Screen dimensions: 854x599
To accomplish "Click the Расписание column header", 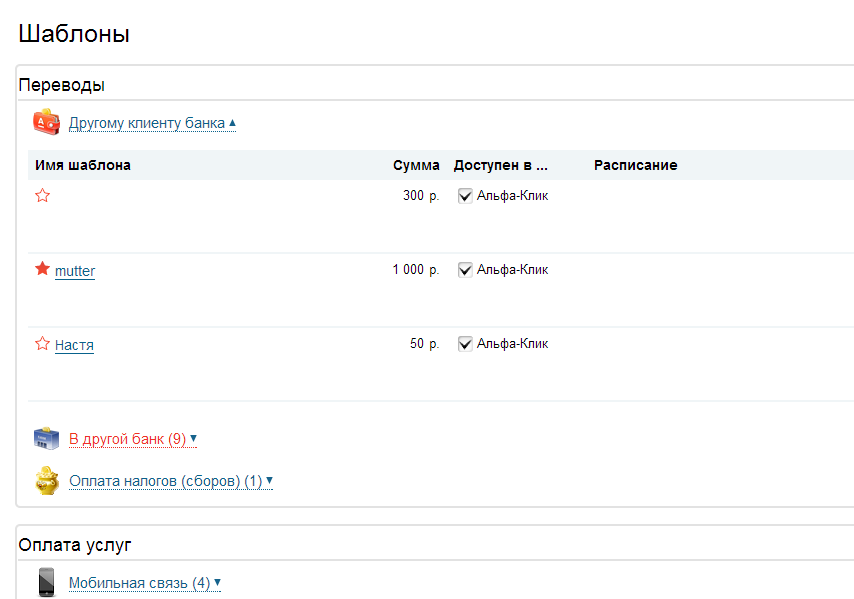I will (636, 166).
